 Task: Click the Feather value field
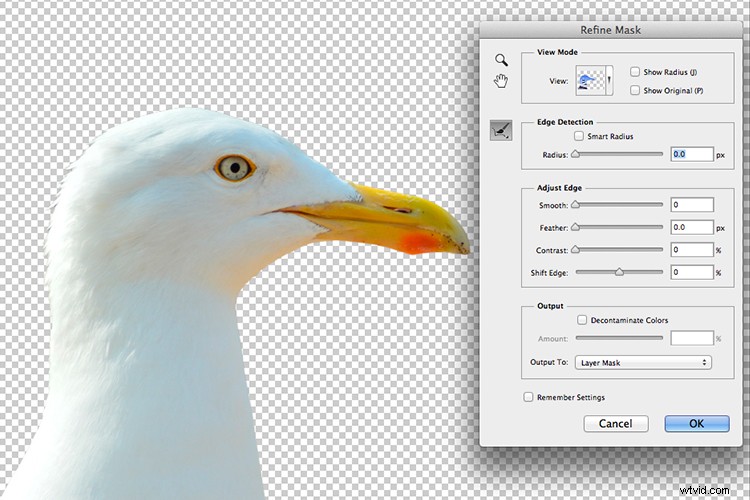point(692,227)
